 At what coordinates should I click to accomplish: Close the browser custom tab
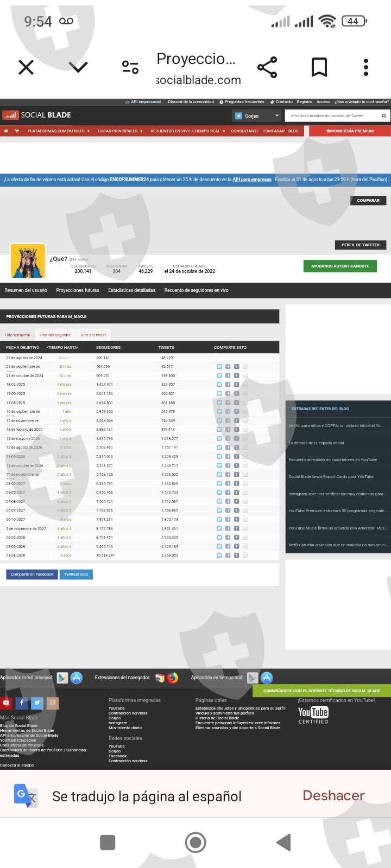pos(26,67)
